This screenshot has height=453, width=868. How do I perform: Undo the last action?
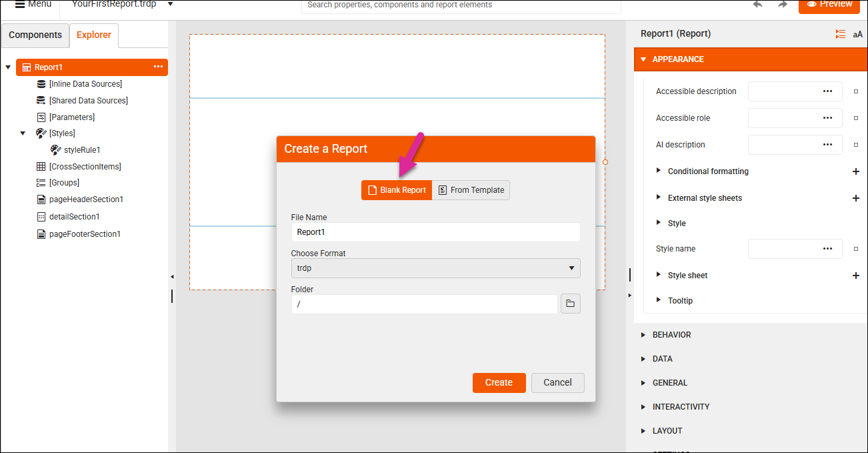pos(758,4)
